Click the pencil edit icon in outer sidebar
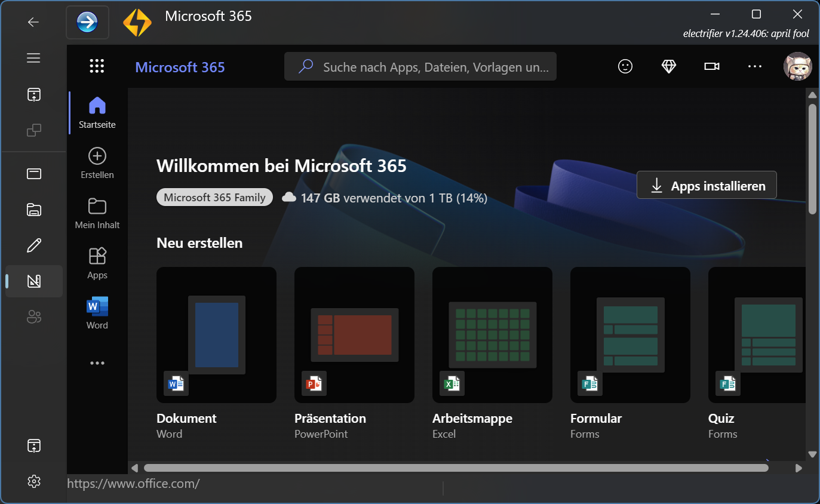This screenshot has width=820, height=504. pos(34,245)
